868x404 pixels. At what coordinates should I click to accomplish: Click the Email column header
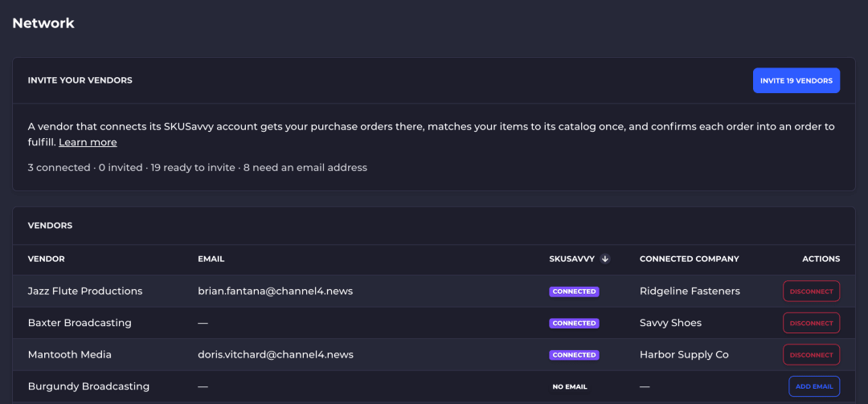(x=211, y=259)
